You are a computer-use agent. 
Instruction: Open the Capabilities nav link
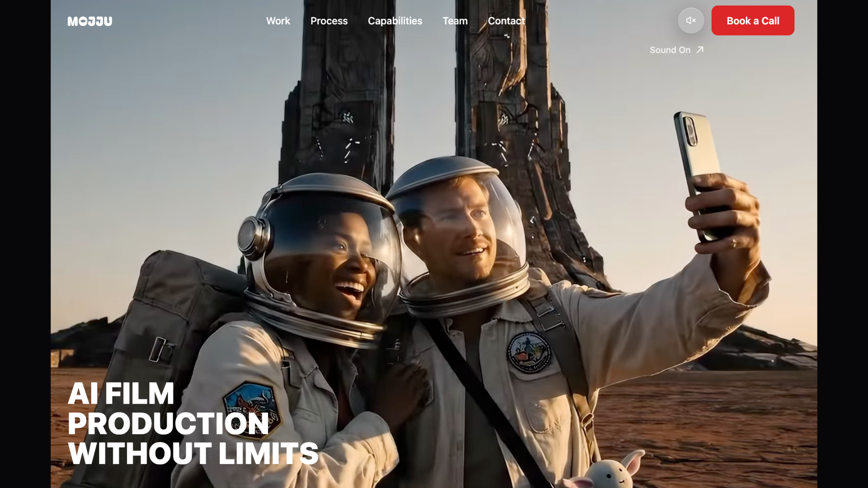pos(395,21)
